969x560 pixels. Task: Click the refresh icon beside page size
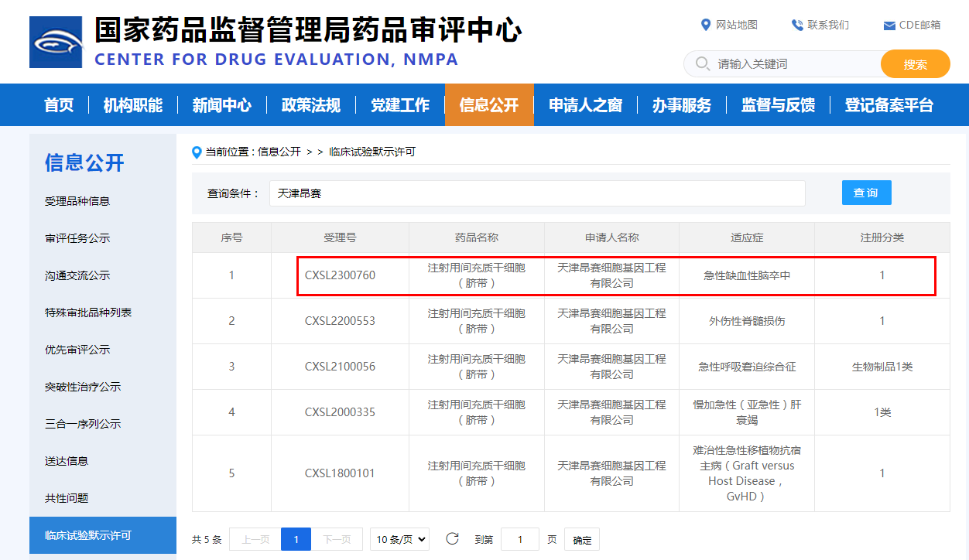click(x=453, y=539)
